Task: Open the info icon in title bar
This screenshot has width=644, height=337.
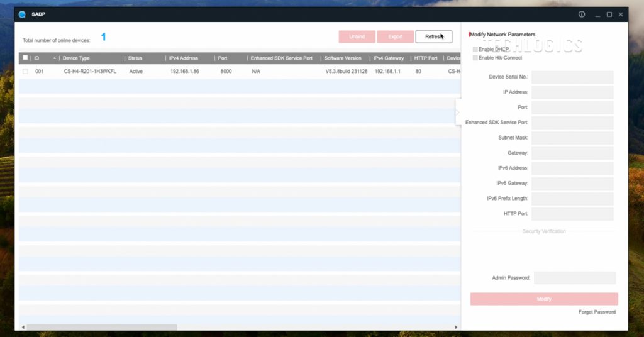Action: pyautogui.click(x=582, y=14)
